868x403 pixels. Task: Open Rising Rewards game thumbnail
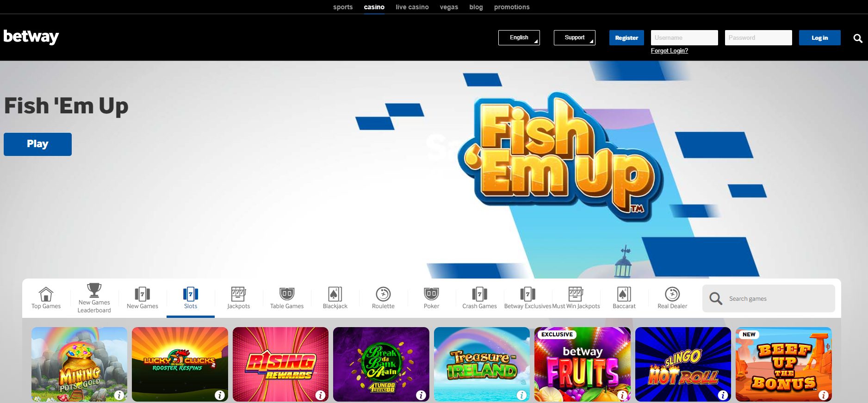(x=280, y=364)
